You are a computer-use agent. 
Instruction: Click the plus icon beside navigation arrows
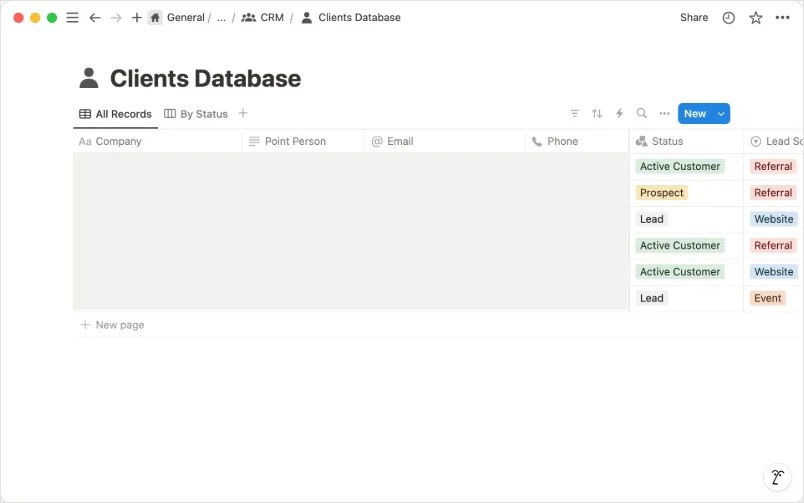[x=136, y=17]
